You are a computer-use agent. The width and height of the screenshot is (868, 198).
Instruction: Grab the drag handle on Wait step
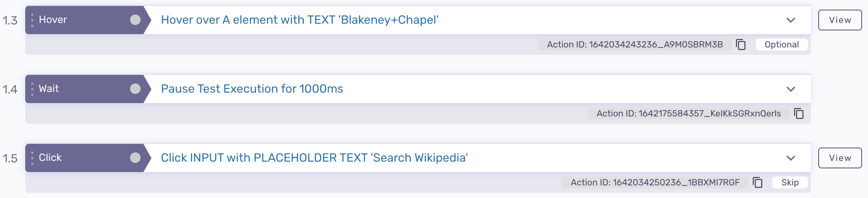pyautogui.click(x=32, y=89)
